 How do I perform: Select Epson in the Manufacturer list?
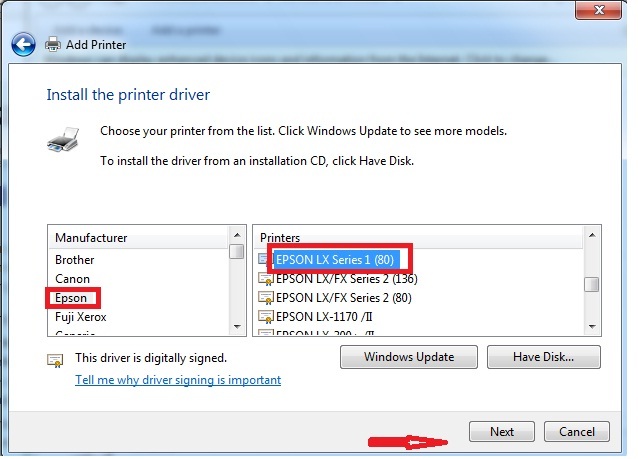click(x=71, y=298)
